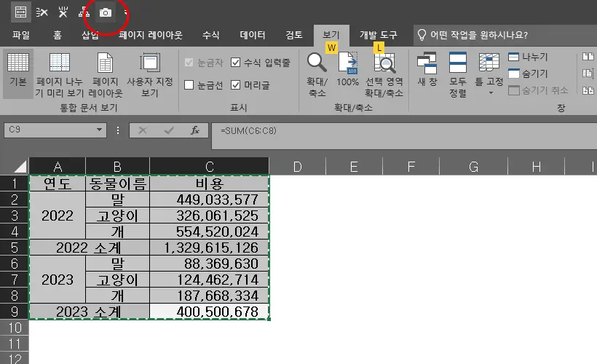Viewport: 597px width, 364px height.
Task: Switch to the 홈 tab
Action: [x=57, y=35]
